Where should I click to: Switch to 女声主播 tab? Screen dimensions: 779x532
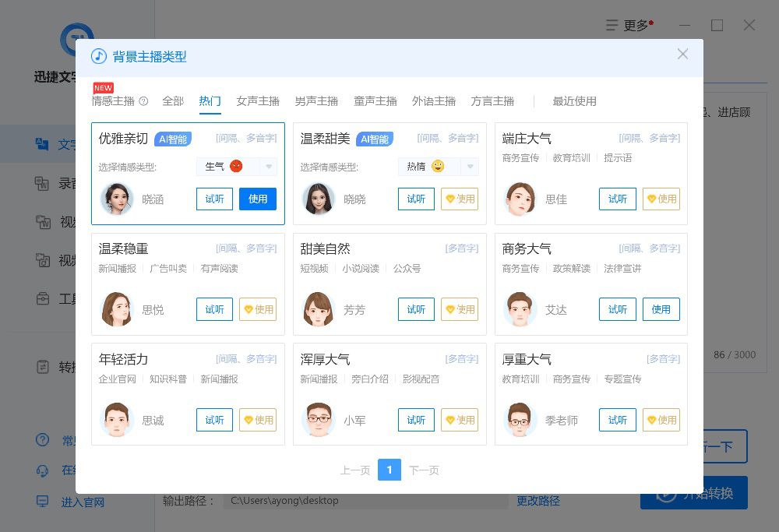tap(258, 101)
